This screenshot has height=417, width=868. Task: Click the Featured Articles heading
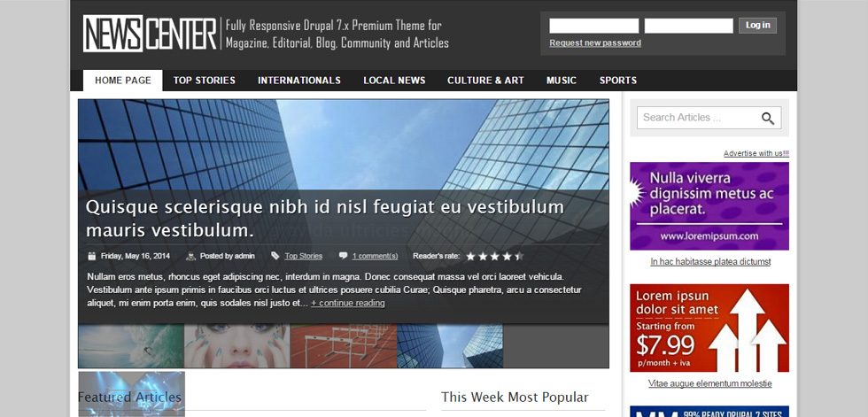(x=129, y=398)
